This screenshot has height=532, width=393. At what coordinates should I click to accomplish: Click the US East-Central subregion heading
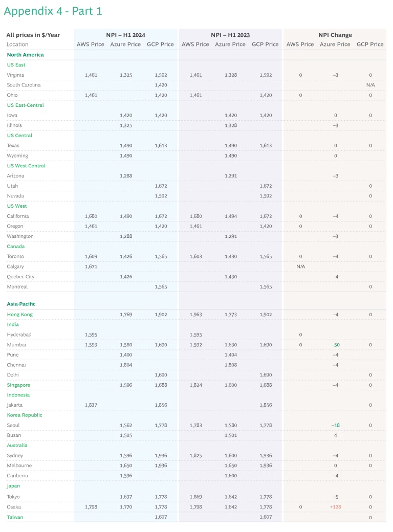26,105
